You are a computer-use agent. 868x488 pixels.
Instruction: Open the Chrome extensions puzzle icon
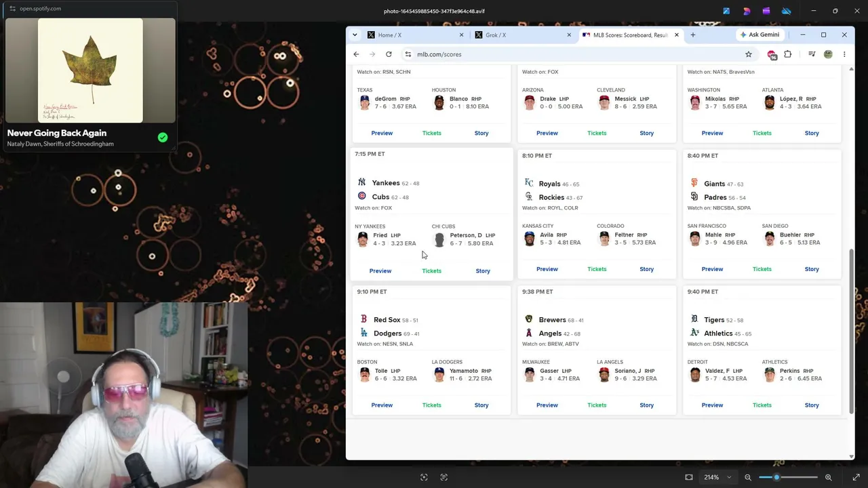pos(788,54)
